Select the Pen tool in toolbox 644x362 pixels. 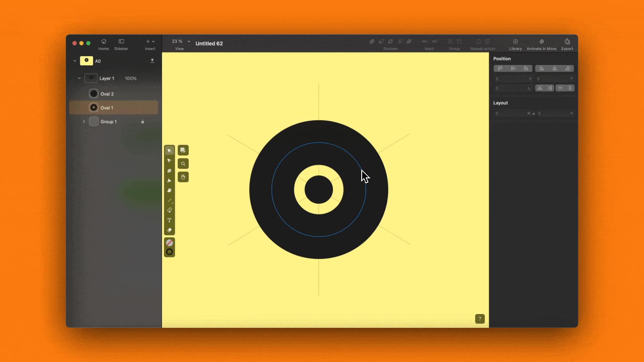[169, 171]
